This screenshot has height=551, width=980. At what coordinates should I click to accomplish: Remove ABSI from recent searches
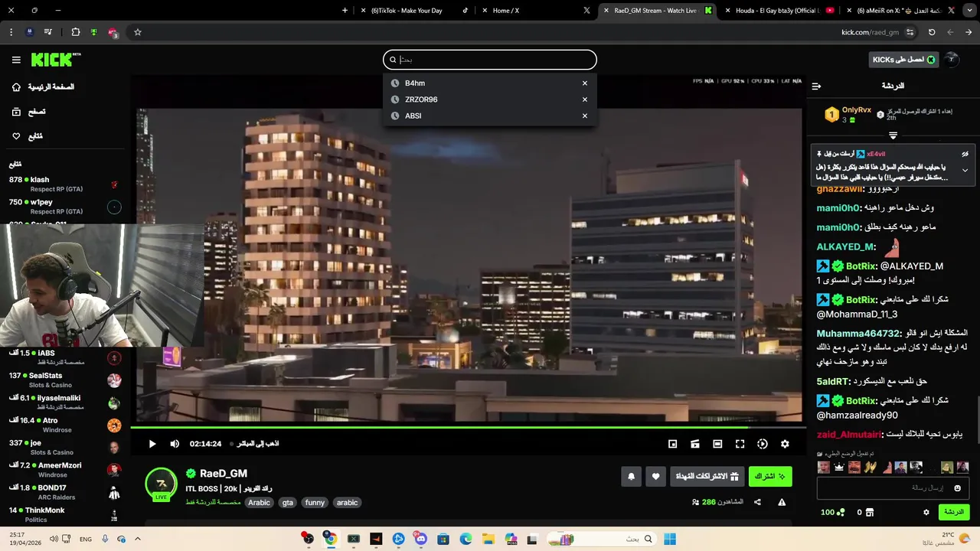(x=585, y=116)
